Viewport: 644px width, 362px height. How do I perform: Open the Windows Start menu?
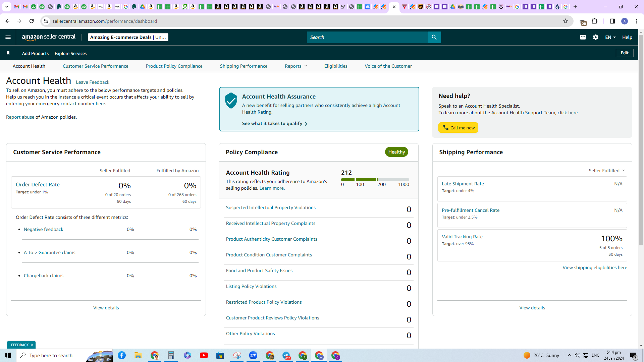click(x=8, y=355)
